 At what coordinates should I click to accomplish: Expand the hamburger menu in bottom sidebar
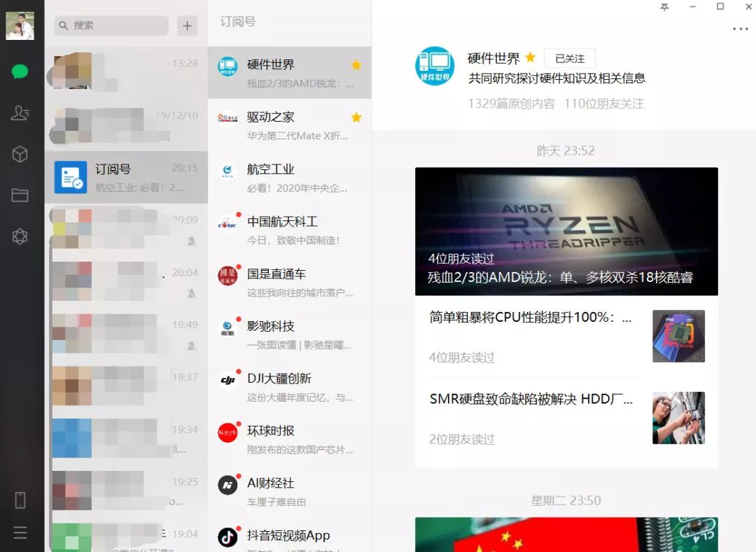[x=19, y=533]
